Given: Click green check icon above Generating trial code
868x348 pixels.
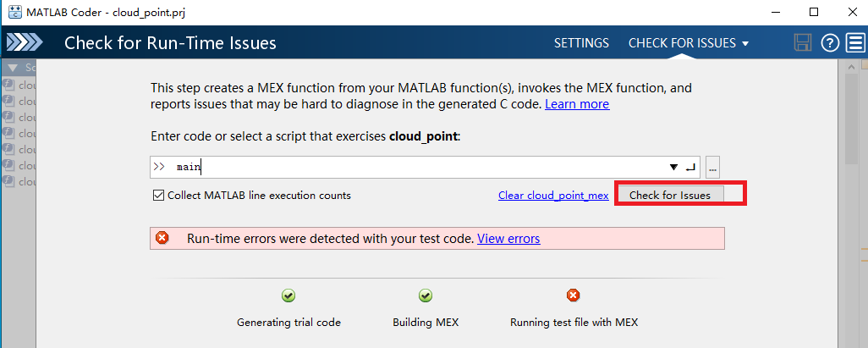Looking at the screenshot, I should tap(288, 296).
